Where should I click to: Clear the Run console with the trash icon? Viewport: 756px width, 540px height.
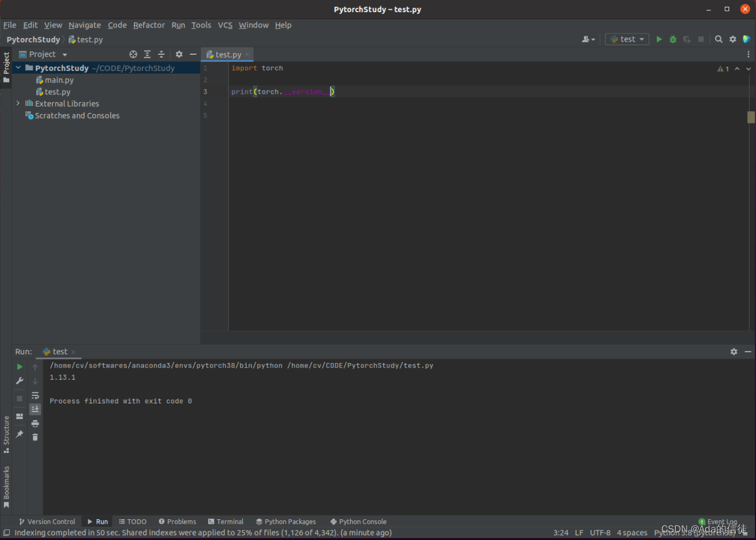point(35,437)
